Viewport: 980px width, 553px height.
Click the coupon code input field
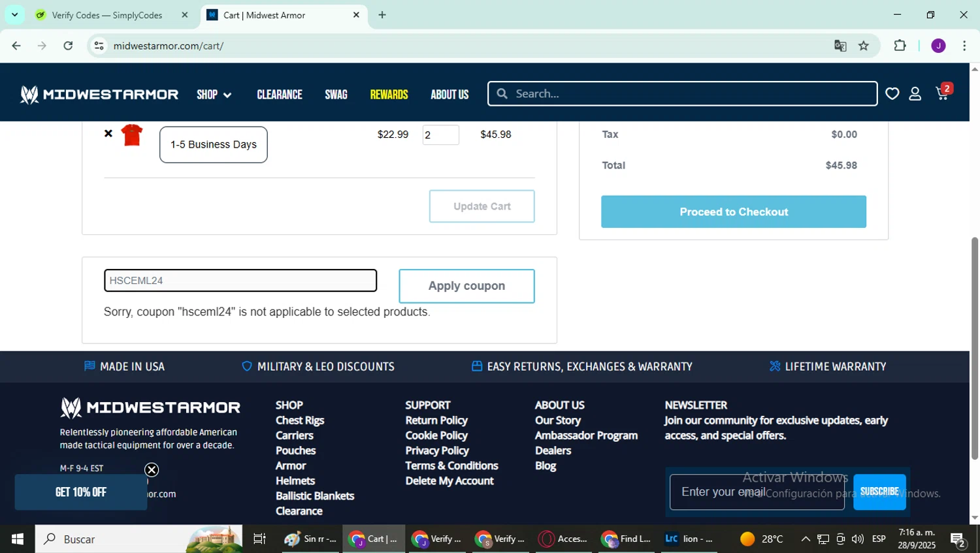240,281
